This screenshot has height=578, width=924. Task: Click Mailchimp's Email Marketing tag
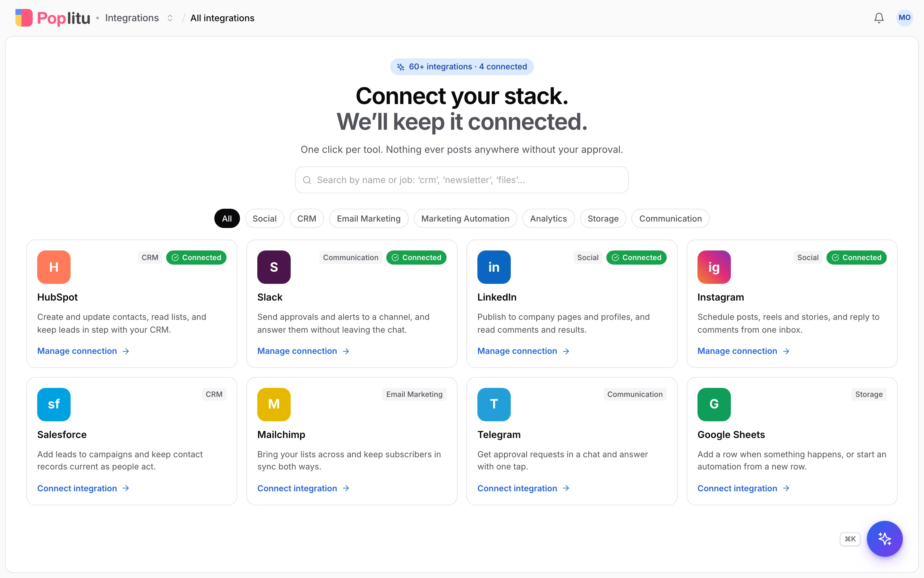pyautogui.click(x=414, y=395)
